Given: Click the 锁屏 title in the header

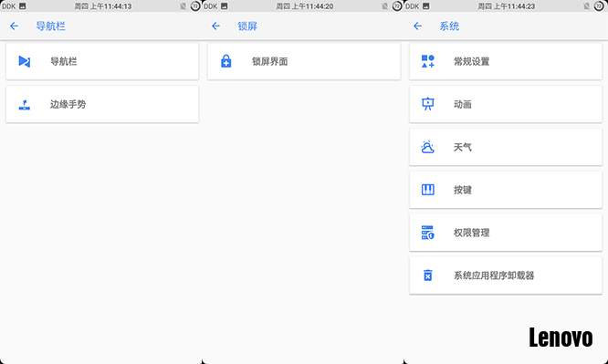Looking at the screenshot, I should coord(247,26).
